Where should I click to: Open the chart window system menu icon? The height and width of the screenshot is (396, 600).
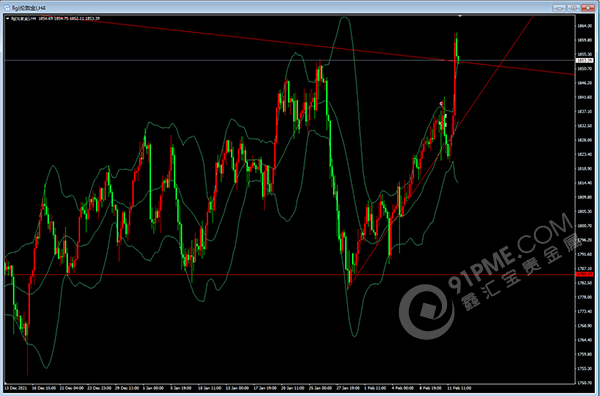[x=7, y=7]
